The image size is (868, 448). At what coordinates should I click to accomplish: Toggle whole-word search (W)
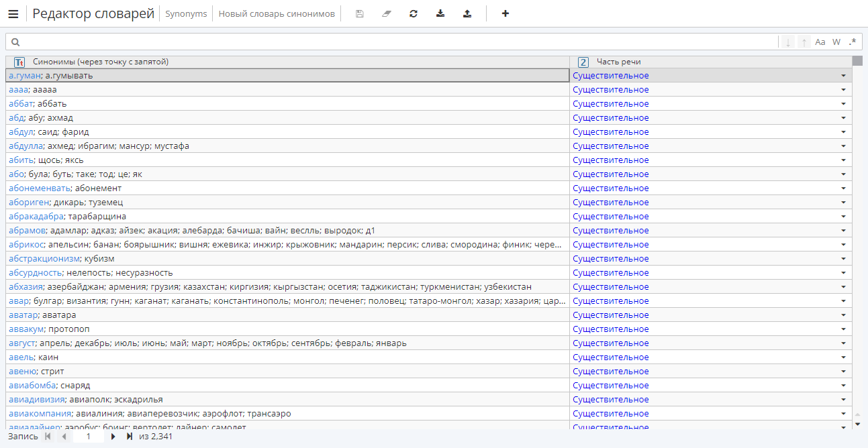(836, 42)
